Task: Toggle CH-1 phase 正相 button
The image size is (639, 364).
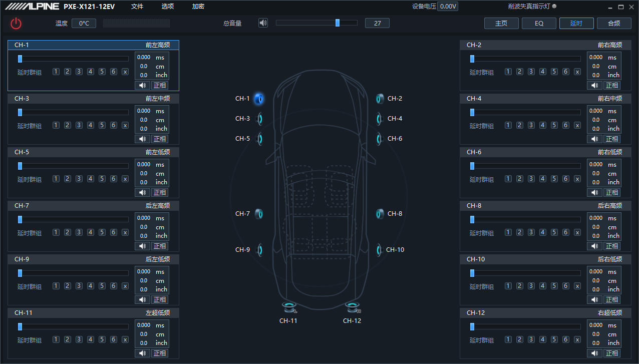Action: click(x=160, y=85)
